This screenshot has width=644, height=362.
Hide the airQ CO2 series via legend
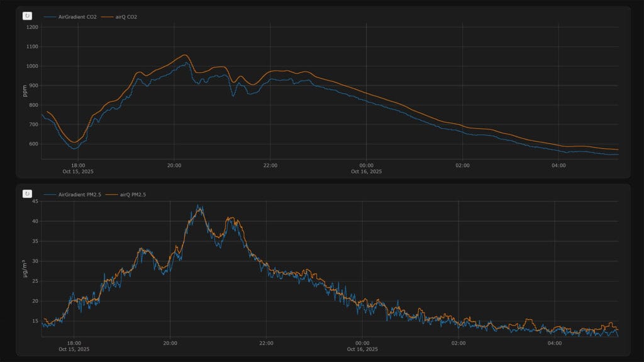coord(123,17)
